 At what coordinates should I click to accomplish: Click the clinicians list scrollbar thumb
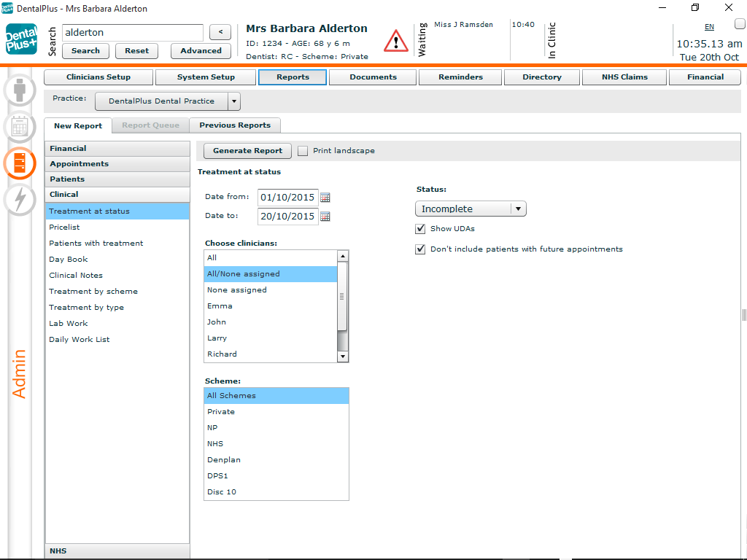pos(342,296)
